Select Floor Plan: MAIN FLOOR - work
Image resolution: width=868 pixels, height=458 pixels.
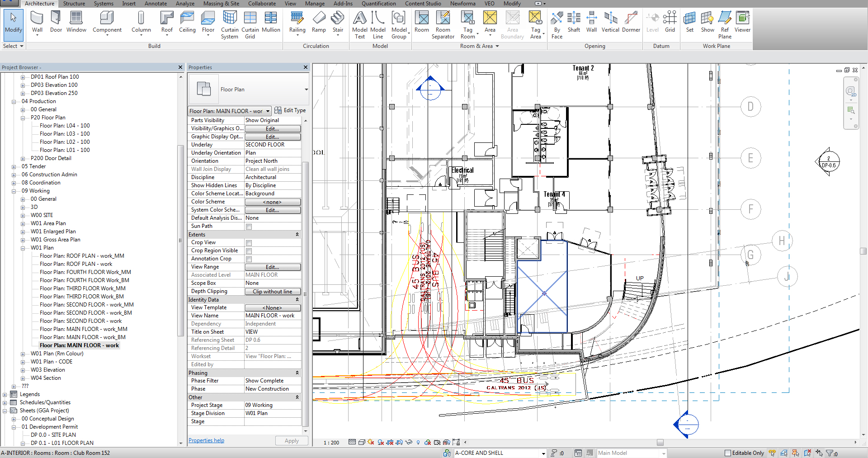click(80, 345)
